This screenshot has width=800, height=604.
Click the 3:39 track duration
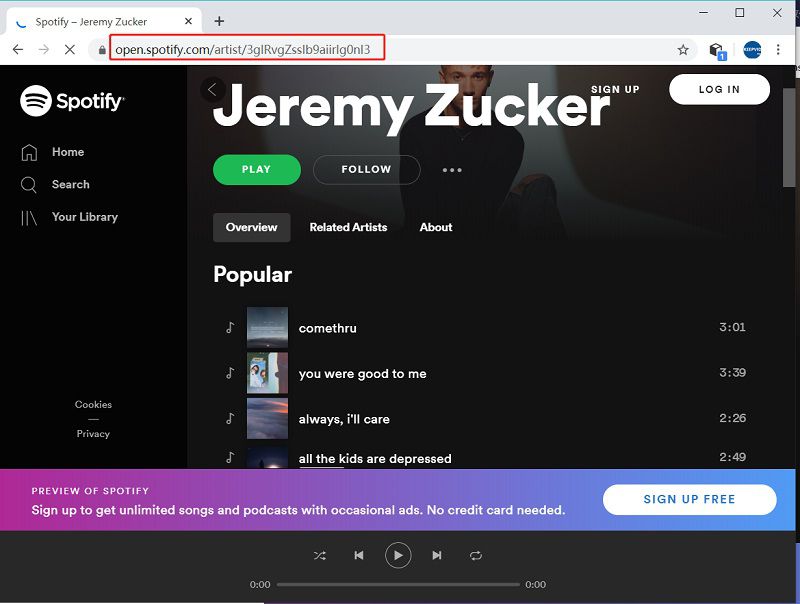[733, 372]
